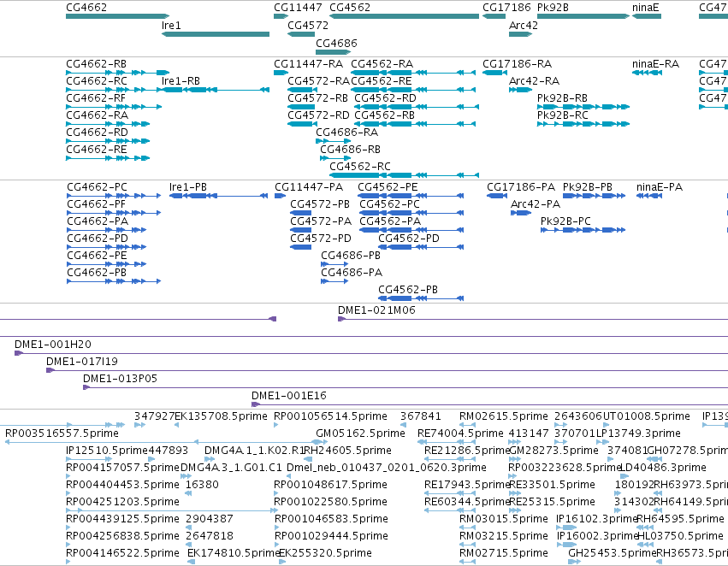
Task: Click the feature labeled 2904387
Action: coord(210,519)
